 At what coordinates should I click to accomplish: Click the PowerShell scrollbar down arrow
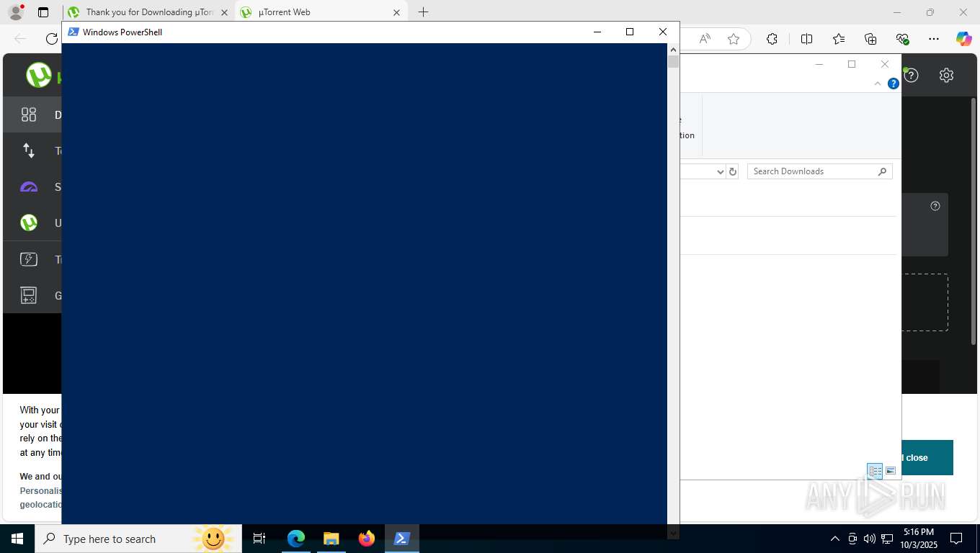(673, 533)
